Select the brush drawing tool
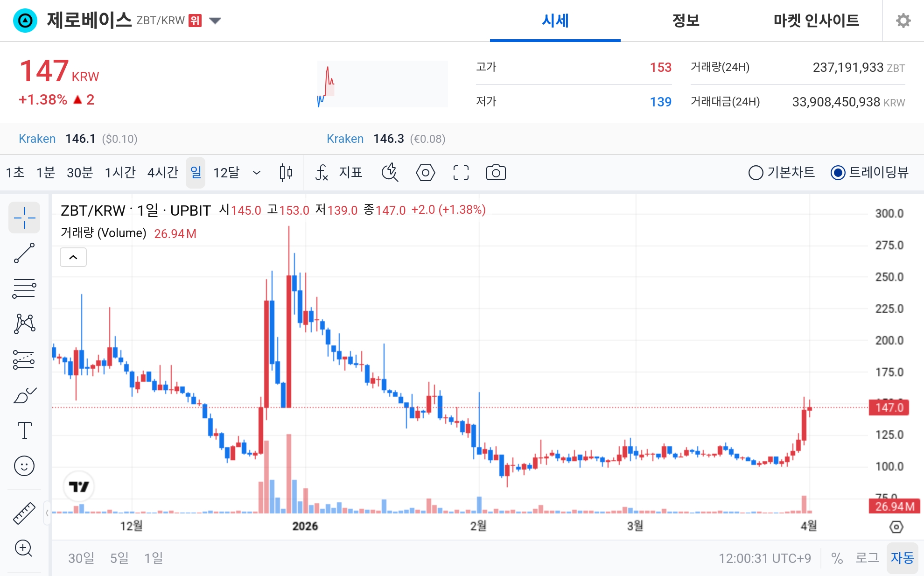This screenshot has width=924, height=576. pyautogui.click(x=24, y=394)
